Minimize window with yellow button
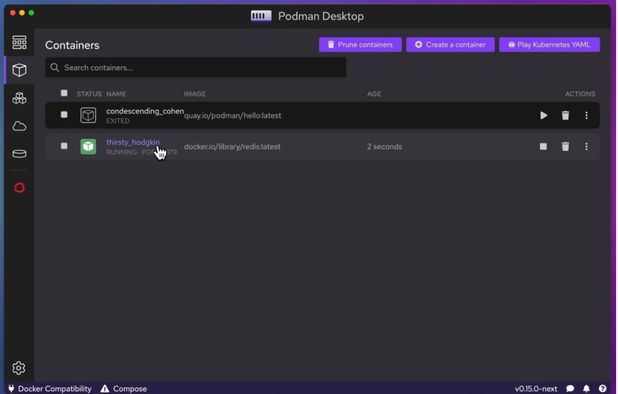Viewport: 618px width, 394px height. [22, 13]
